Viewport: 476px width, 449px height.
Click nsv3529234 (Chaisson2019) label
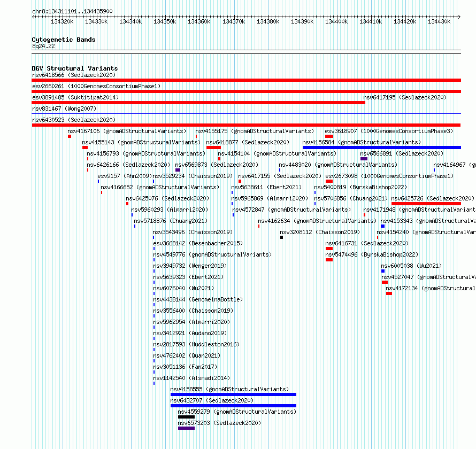tap(193, 176)
